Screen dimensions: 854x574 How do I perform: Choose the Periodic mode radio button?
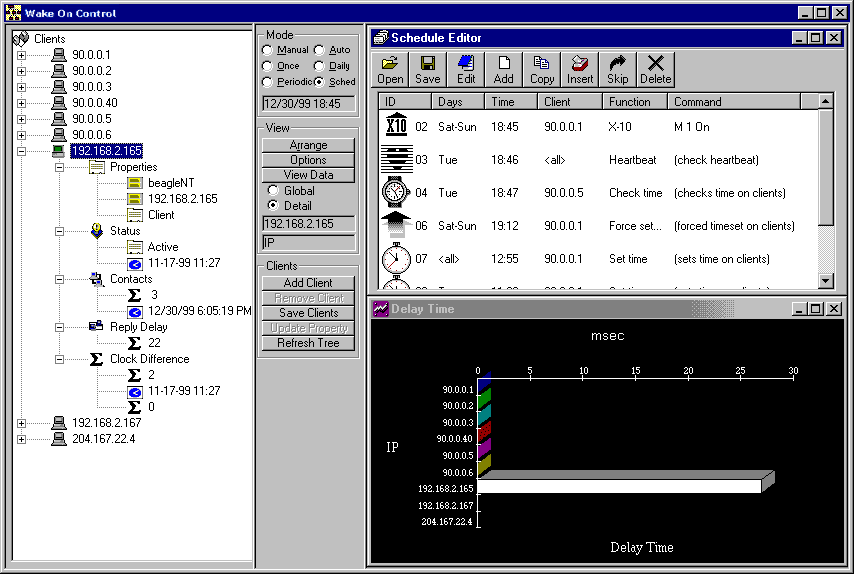click(x=267, y=82)
